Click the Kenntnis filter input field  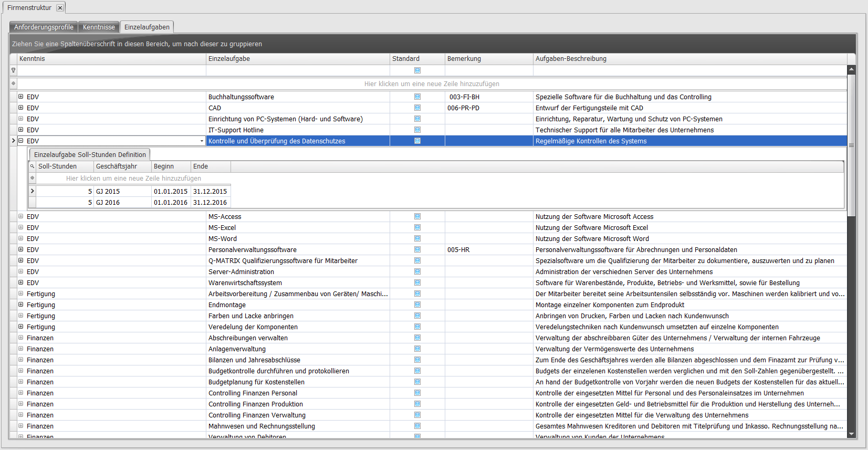(111, 70)
